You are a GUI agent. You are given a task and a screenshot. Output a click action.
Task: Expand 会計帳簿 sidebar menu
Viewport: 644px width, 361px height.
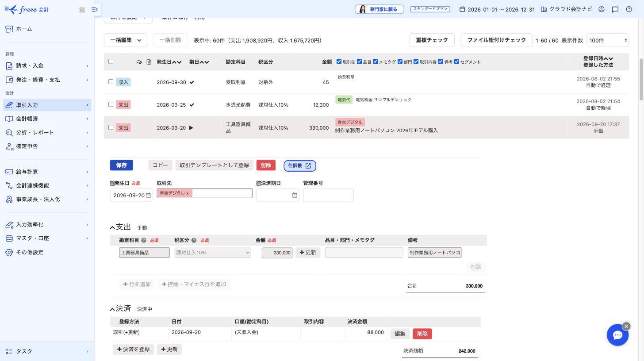[47, 119]
